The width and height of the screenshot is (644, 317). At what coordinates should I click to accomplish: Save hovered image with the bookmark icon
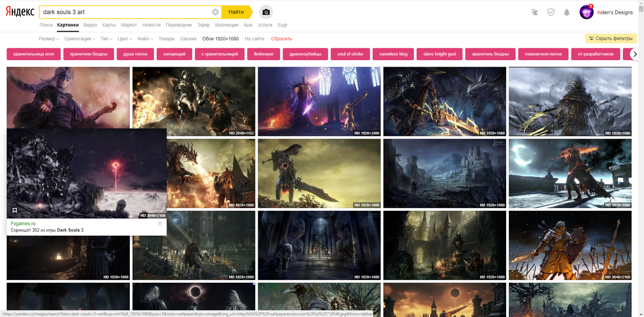coord(14,211)
